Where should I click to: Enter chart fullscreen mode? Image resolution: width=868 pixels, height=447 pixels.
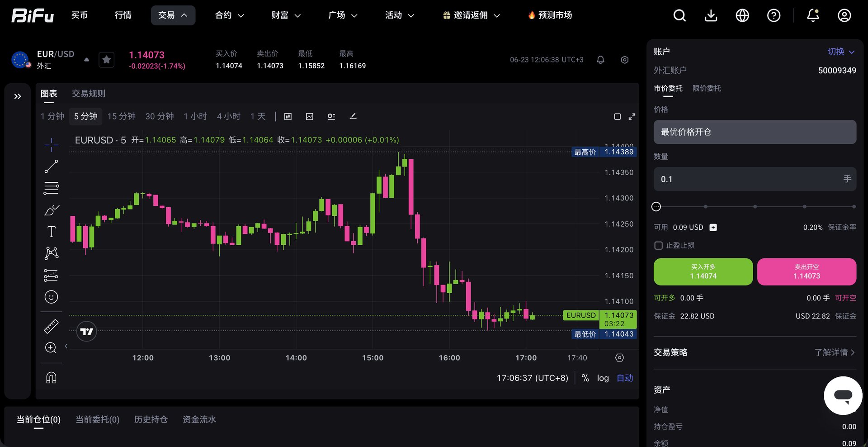tap(632, 117)
